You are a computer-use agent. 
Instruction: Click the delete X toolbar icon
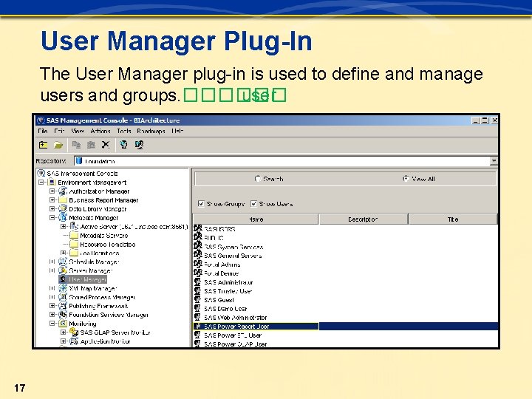tap(106, 145)
